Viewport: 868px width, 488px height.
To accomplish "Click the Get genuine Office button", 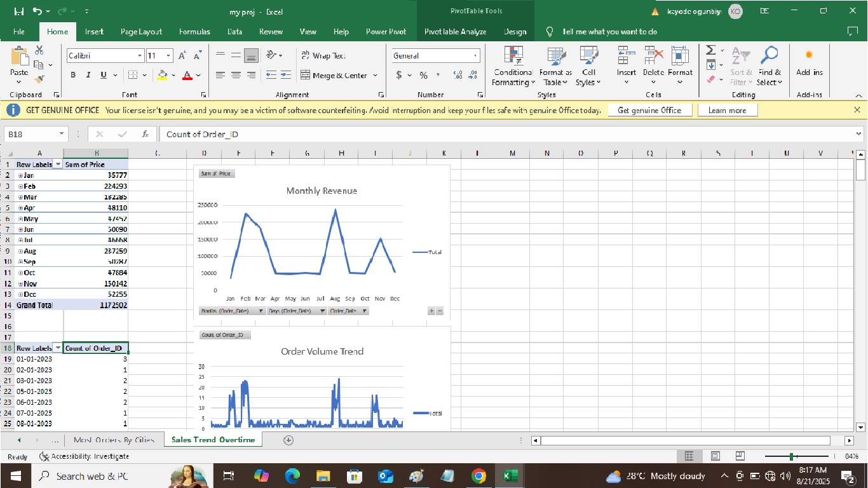I will 650,109.
